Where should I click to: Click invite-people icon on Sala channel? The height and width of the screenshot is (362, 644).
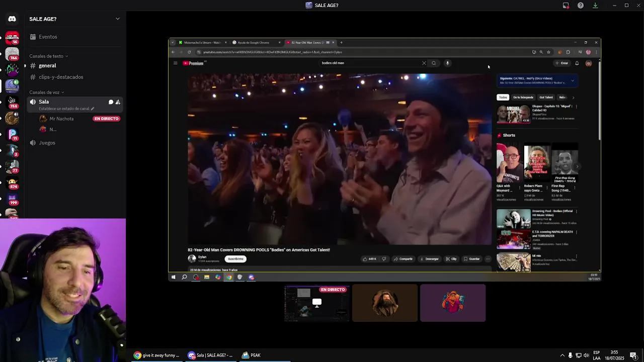118,102
